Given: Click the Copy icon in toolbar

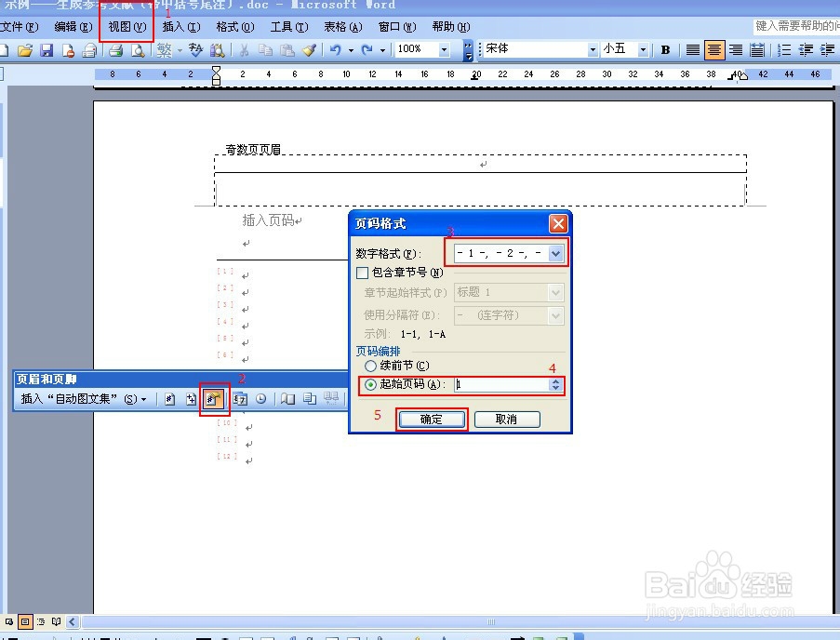Looking at the screenshot, I should click(265, 50).
